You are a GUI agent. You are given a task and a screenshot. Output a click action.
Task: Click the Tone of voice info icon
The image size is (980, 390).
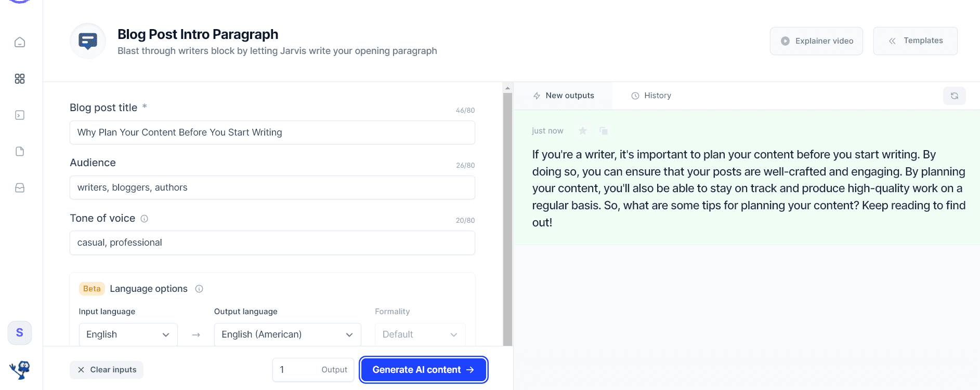(145, 219)
